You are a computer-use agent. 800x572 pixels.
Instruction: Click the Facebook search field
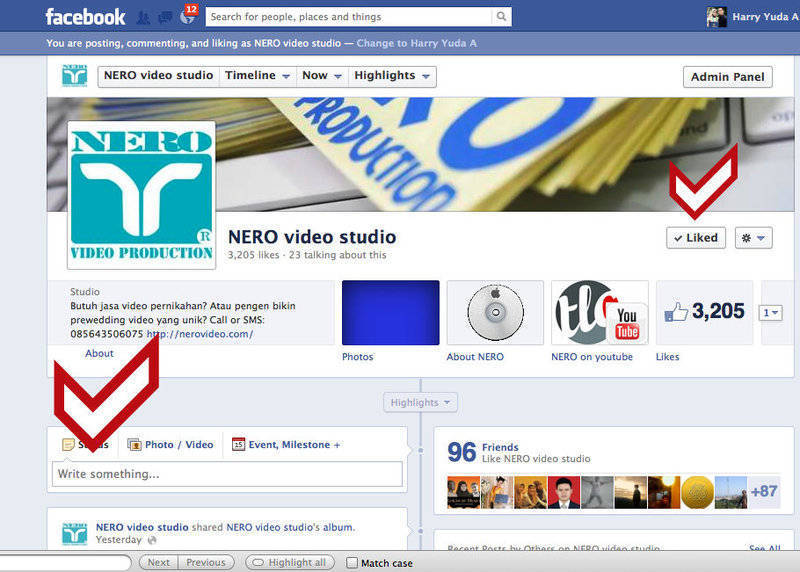click(349, 16)
